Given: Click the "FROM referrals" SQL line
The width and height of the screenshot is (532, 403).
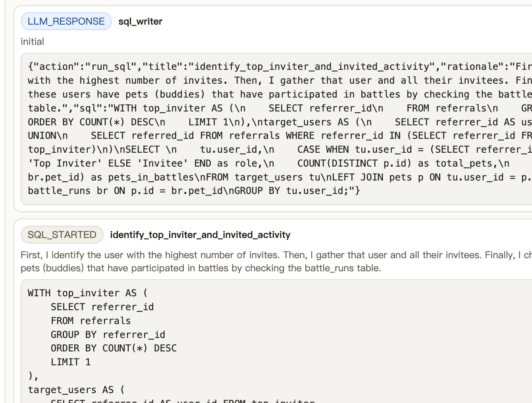Looking at the screenshot, I should 91,321.
